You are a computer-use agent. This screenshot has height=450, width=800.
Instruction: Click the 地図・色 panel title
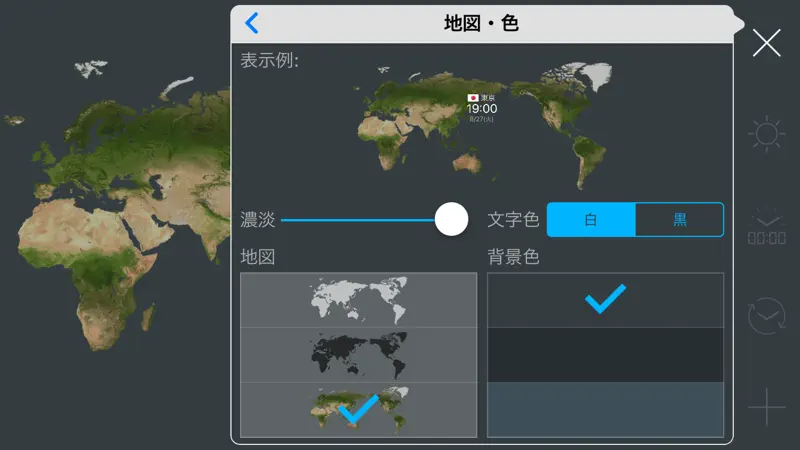tap(482, 23)
